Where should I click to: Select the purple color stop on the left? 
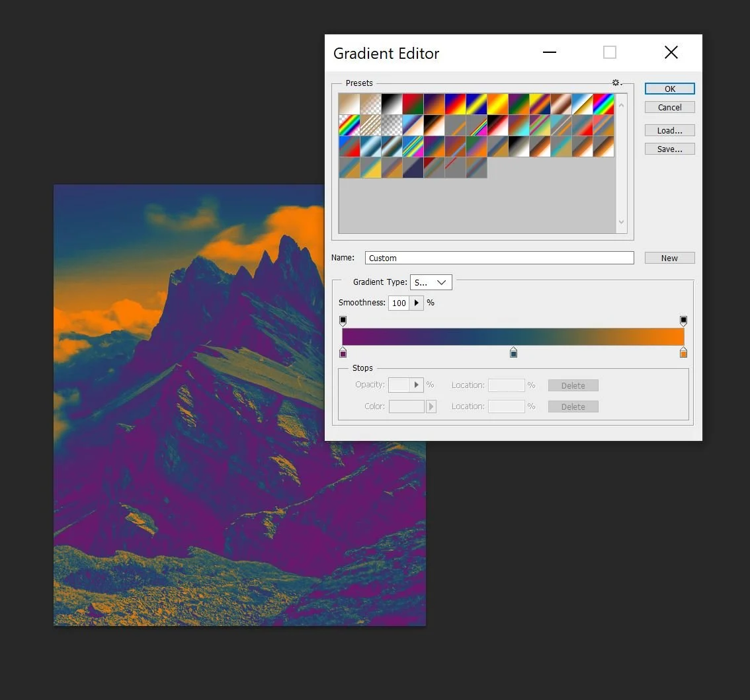point(343,352)
